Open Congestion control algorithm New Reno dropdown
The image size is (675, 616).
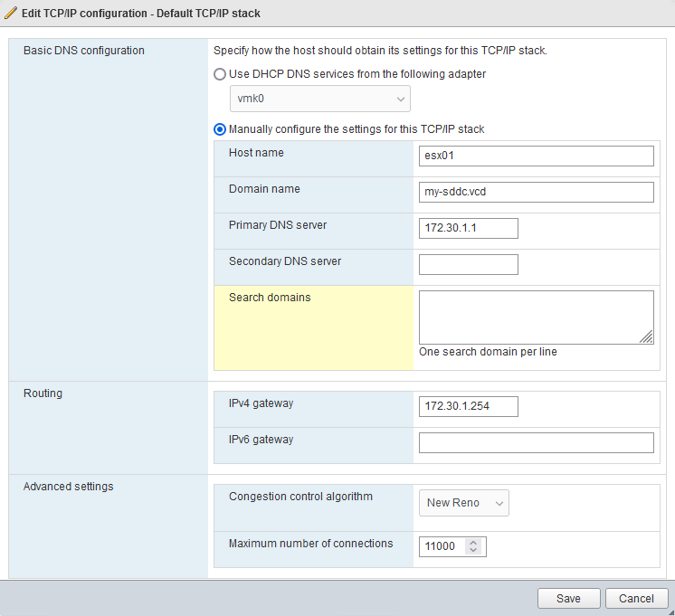point(464,503)
